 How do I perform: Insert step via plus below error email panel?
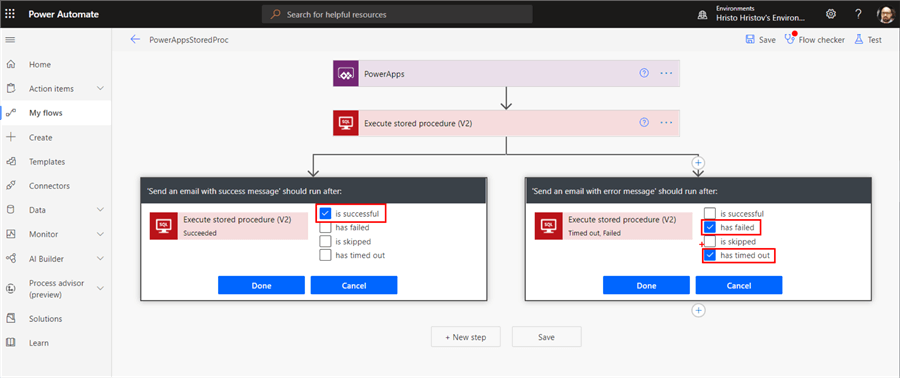tap(698, 310)
